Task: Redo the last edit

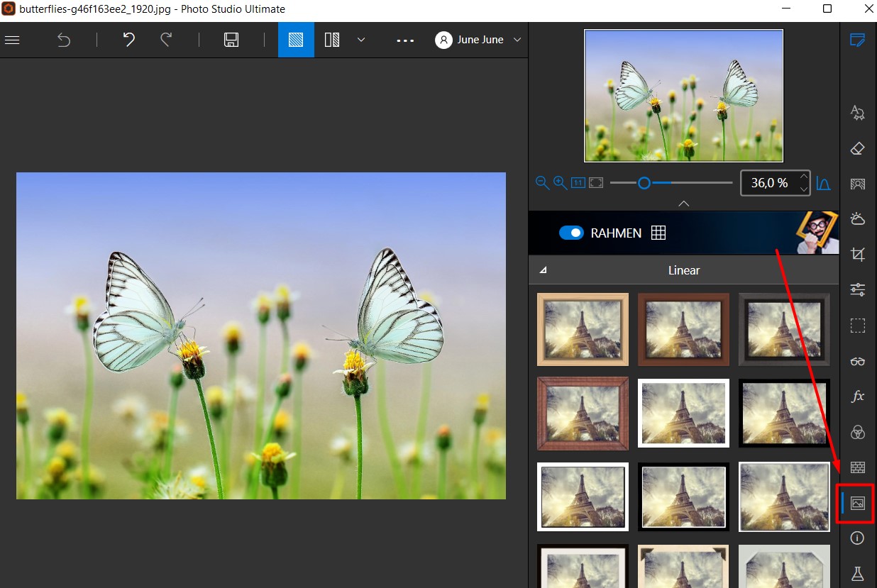Action: click(x=166, y=40)
